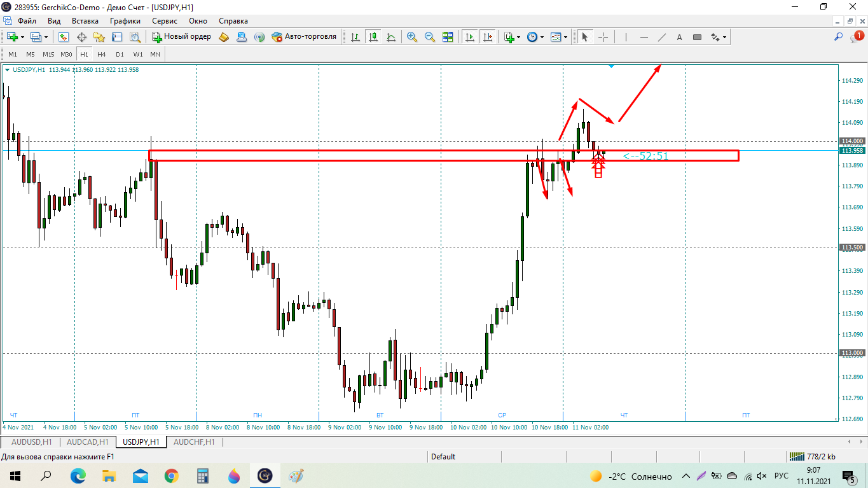Select the Crosshair tool

(603, 37)
